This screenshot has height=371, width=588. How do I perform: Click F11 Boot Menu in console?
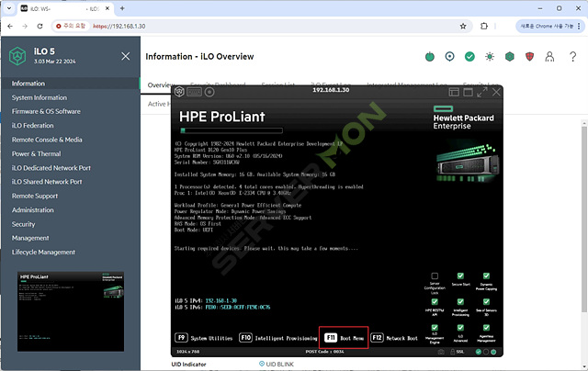pos(344,338)
